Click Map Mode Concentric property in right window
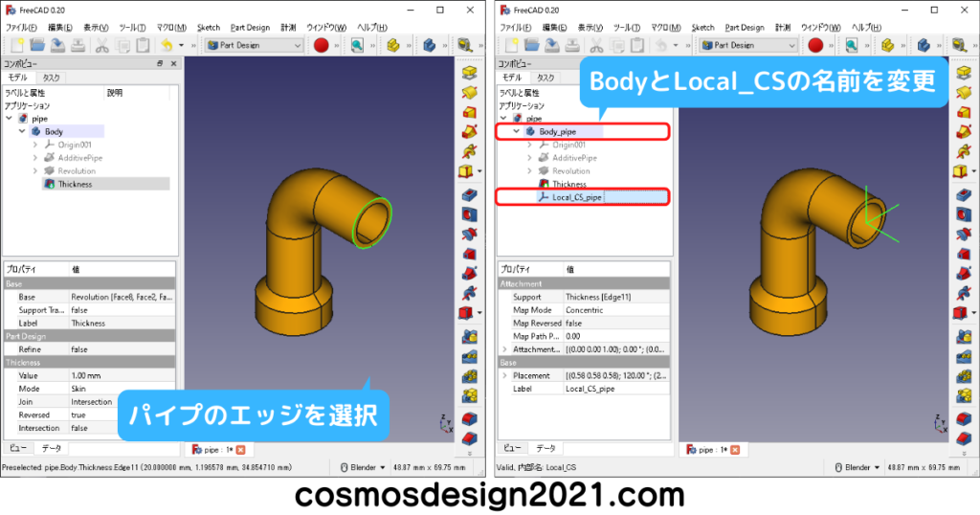Image resolution: width=980 pixels, height=515 pixels. [584, 310]
